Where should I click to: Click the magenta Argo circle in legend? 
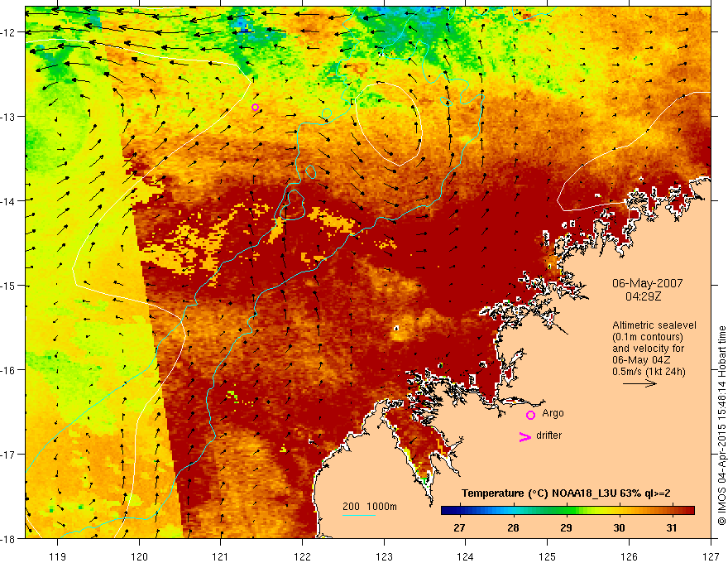click(x=530, y=415)
